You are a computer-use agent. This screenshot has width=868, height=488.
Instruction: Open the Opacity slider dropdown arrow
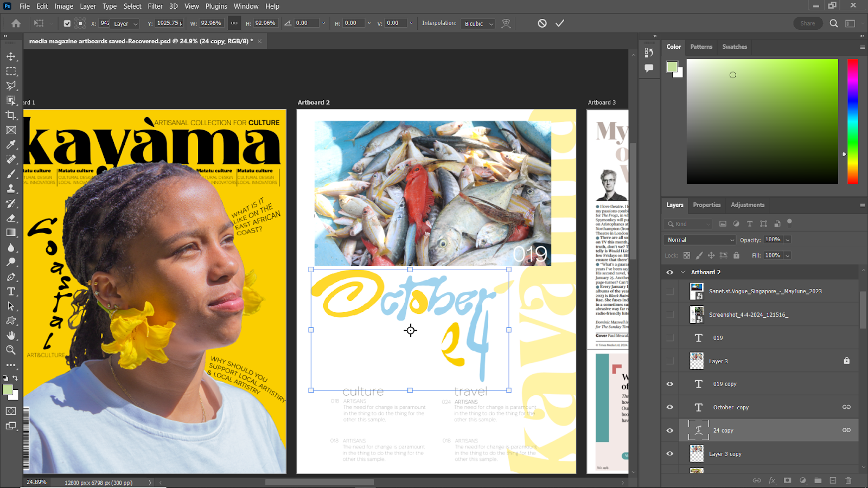click(x=788, y=240)
